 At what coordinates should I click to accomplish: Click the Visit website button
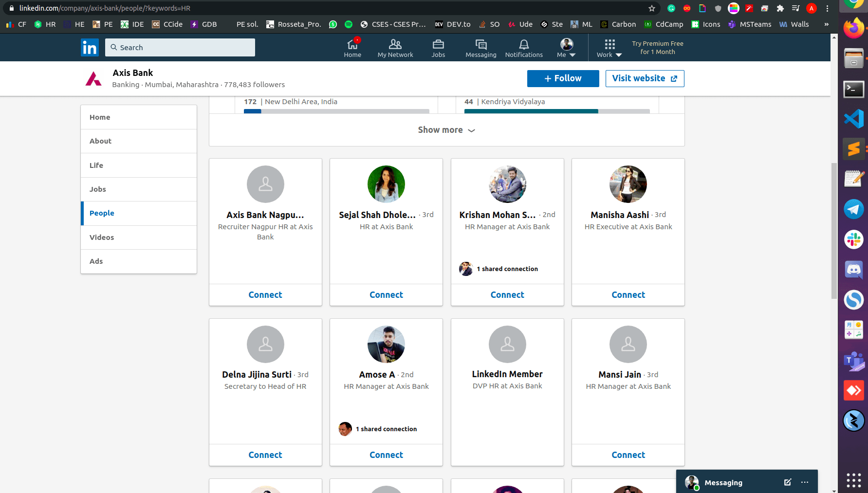click(645, 78)
